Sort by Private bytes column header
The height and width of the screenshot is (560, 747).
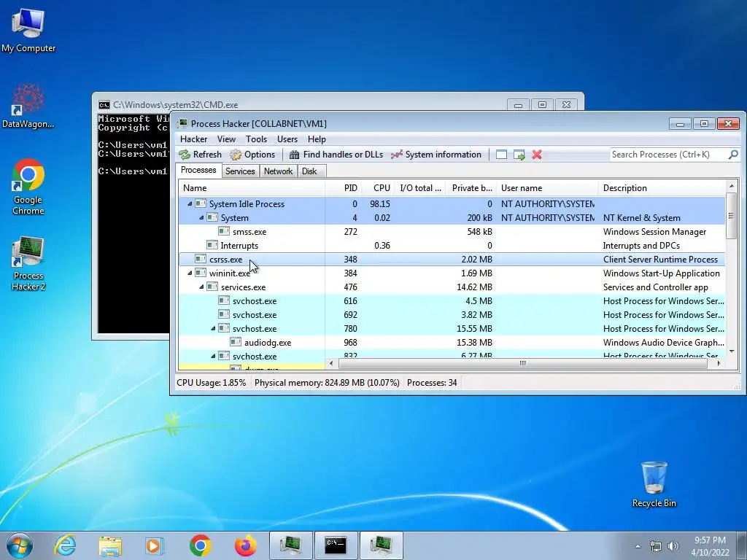(x=472, y=188)
